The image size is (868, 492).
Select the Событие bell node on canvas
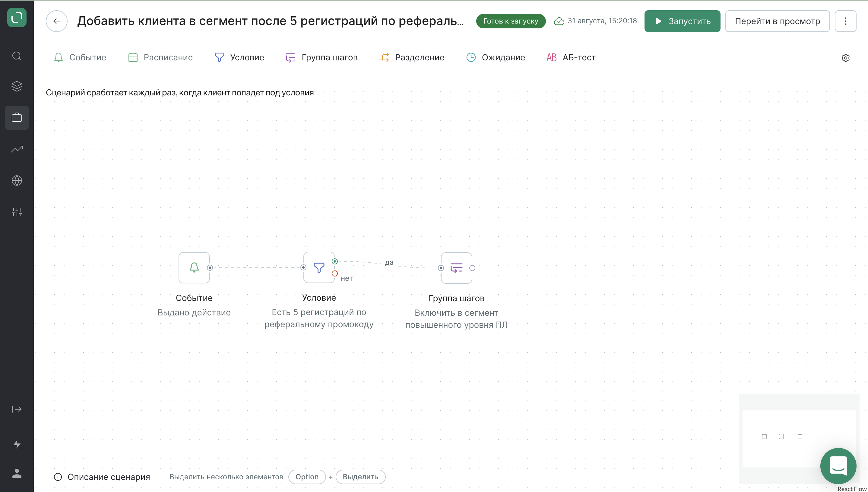pos(194,268)
